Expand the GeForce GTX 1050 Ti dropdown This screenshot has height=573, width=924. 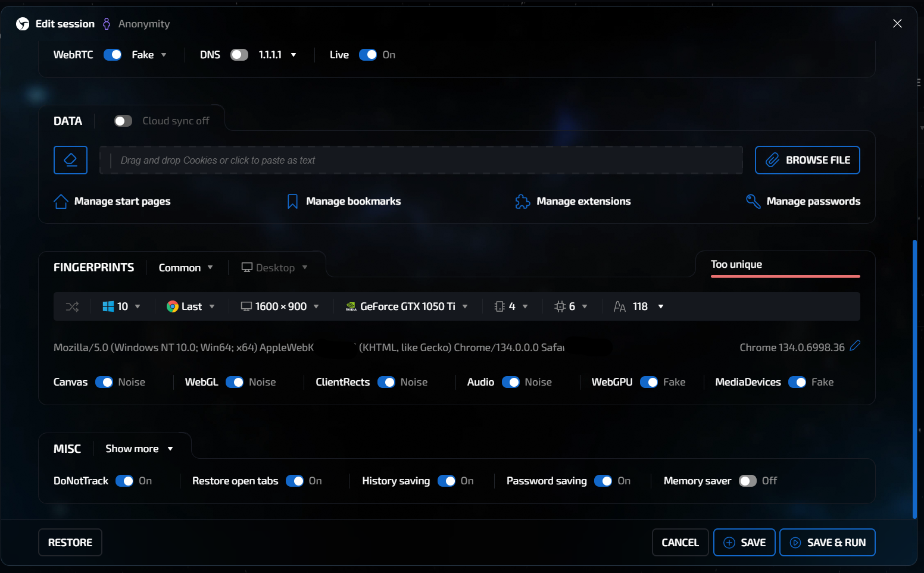click(x=407, y=306)
